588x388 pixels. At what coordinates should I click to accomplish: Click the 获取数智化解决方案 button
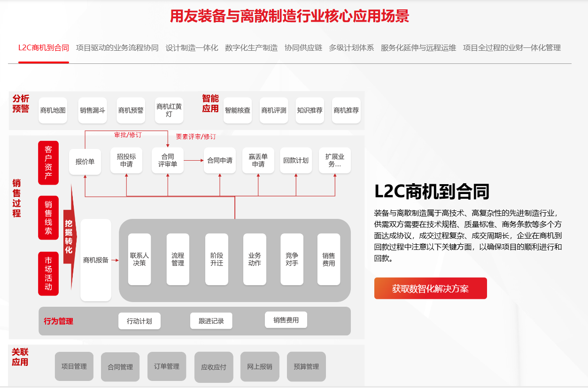click(x=431, y=288)
